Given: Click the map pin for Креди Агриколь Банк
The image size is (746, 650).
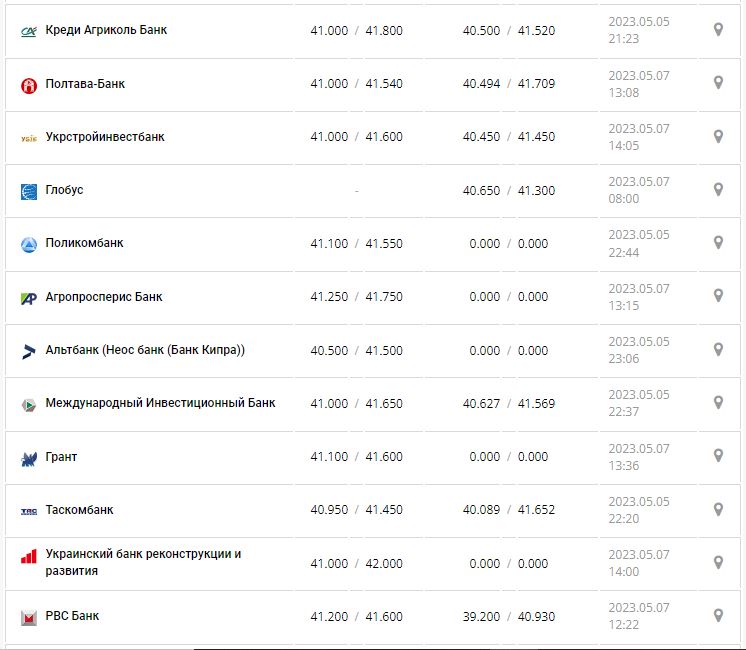Looking at the screenshot, I should 718,30.
